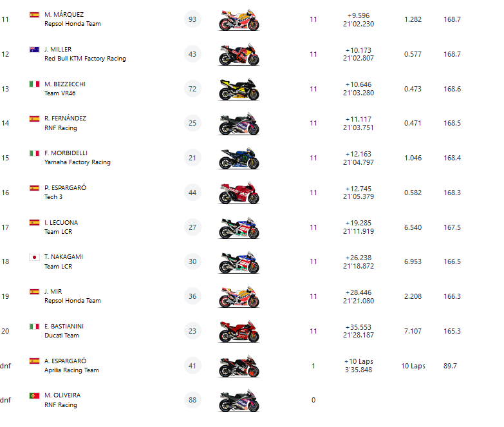Click the number 88 rider badge
This screenshot has width=504, height=427.
click(192, 400)
